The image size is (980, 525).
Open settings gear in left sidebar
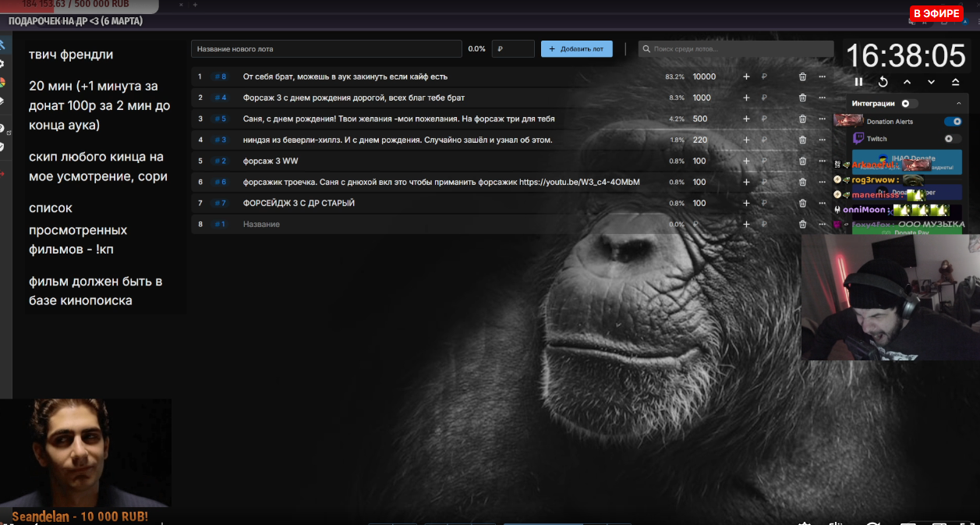2,64
